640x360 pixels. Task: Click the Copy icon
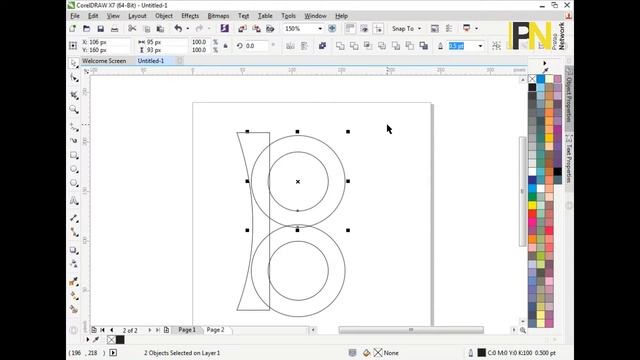147,29
